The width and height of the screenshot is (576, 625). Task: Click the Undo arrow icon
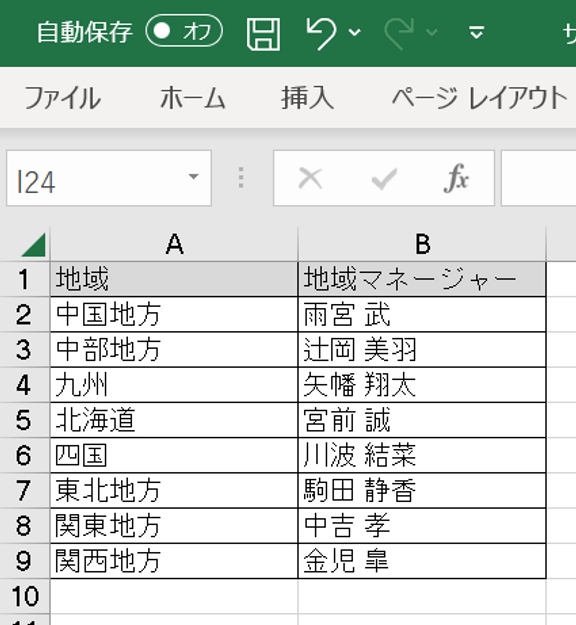[321, 33]
